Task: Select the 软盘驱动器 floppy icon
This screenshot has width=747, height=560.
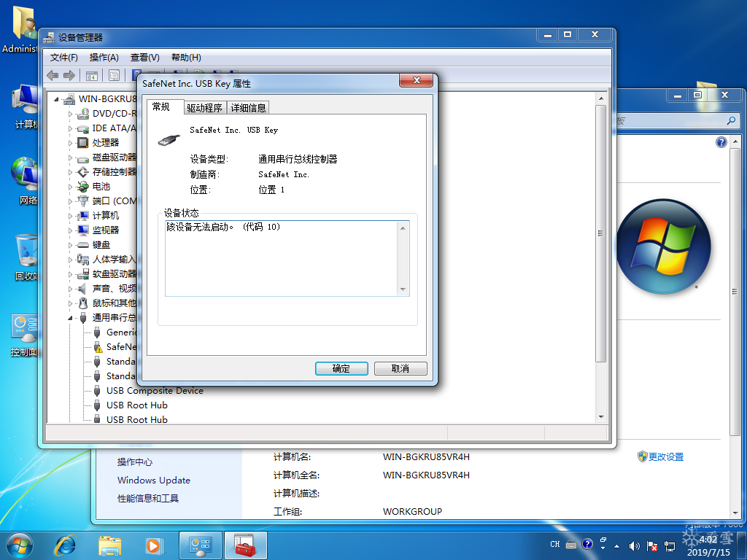Action: click(x=83, y=274)
